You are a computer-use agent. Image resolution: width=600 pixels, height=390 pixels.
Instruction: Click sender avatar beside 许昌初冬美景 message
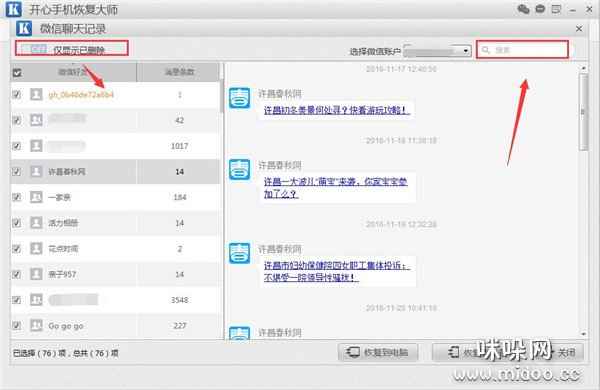[240, 98]
